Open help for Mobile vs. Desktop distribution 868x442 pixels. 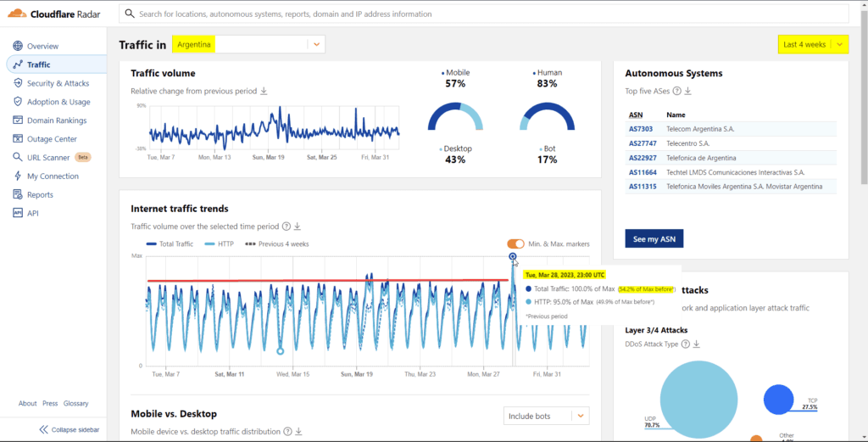pos(287,432)
